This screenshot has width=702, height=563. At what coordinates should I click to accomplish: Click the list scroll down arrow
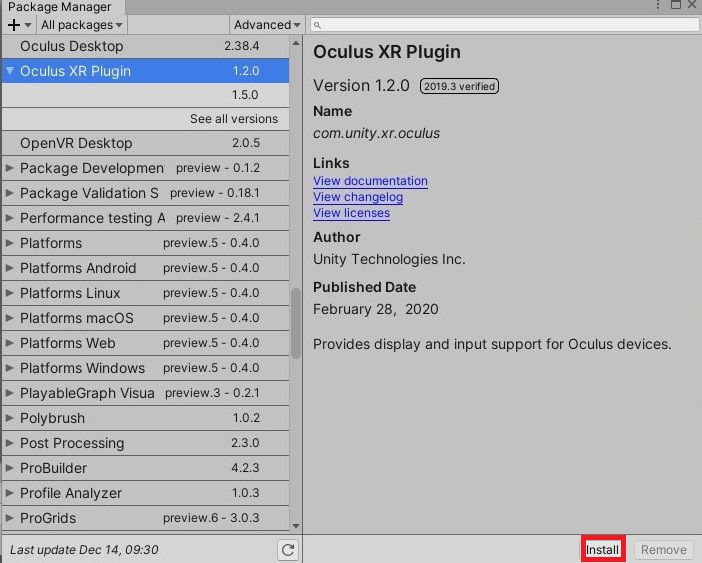[295, 526]
